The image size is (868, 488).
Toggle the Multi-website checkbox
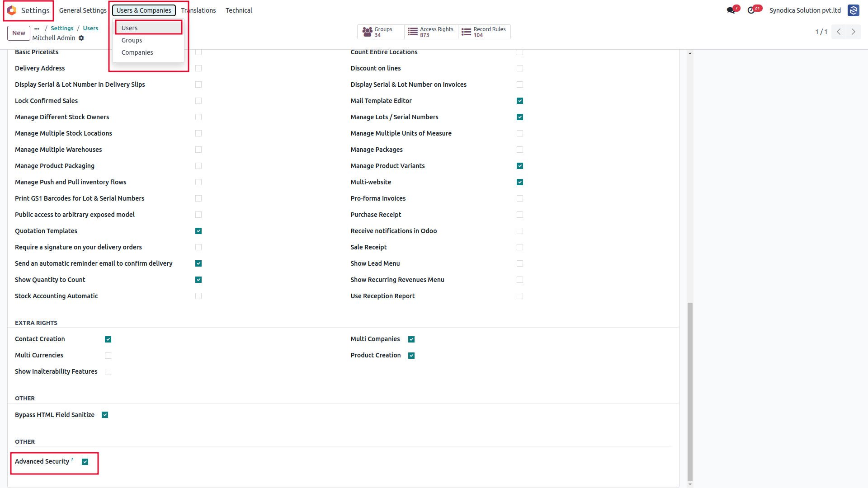coord(520,182)
